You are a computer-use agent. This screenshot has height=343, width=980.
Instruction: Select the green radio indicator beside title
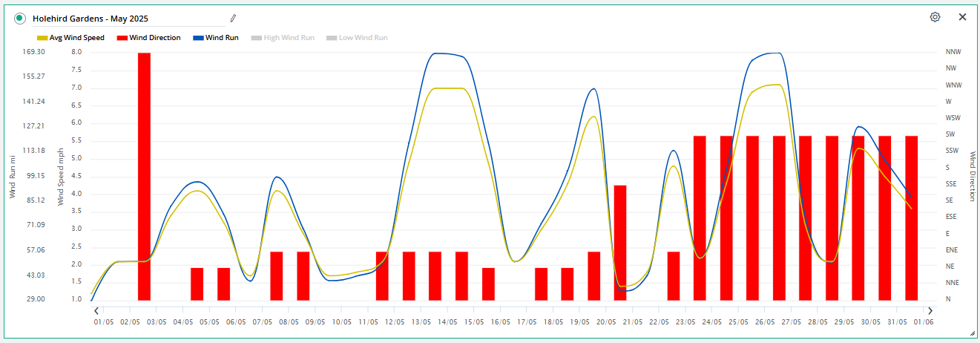coord(20,19)
